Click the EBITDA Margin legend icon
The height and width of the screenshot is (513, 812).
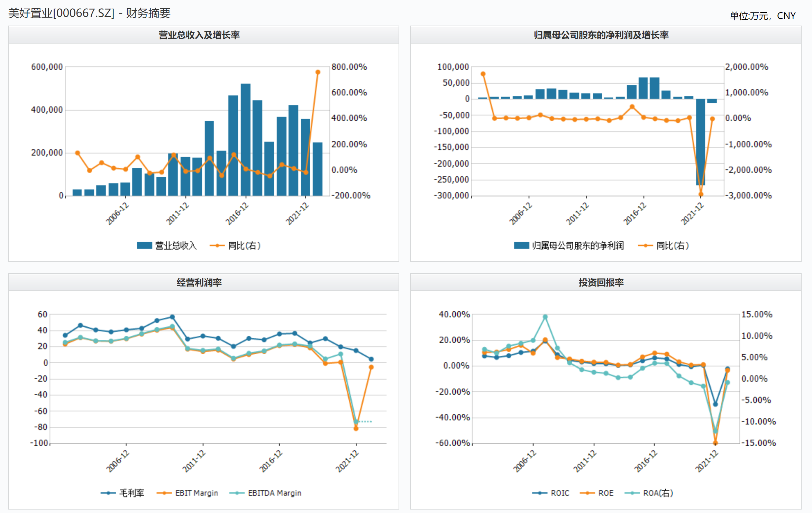(237, 493)
